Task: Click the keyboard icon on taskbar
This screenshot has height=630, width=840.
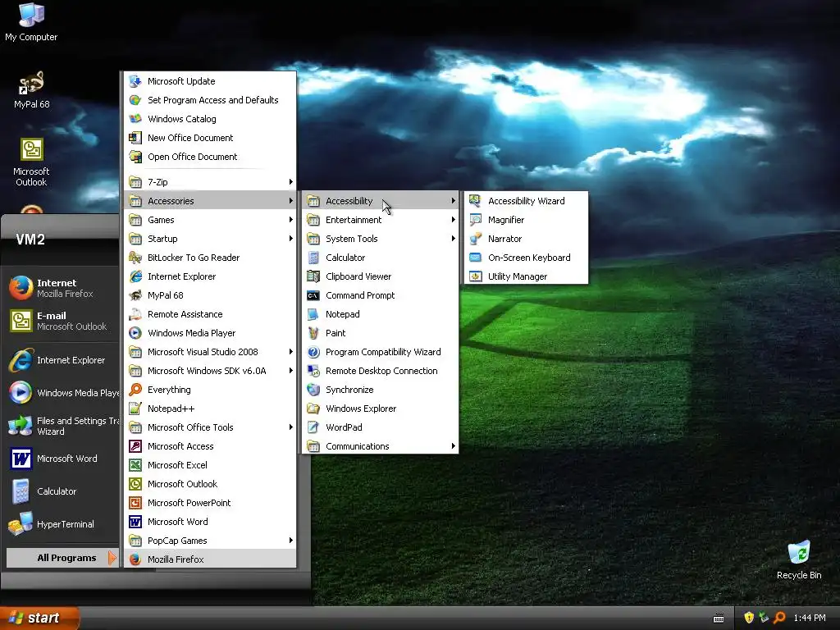Action: click(x=719, y=619)
